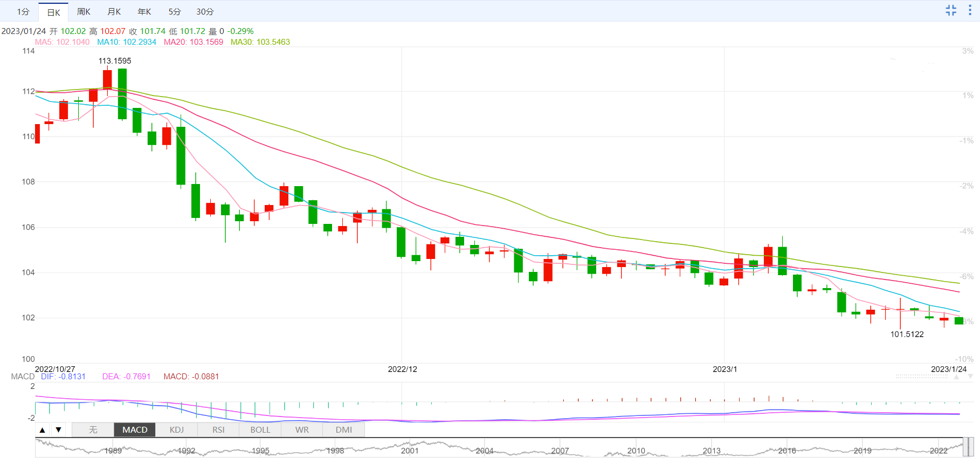Open the 年K yearly chart tab
The height and width of the screenshot is (471, 980).
[x=144, y=12]
